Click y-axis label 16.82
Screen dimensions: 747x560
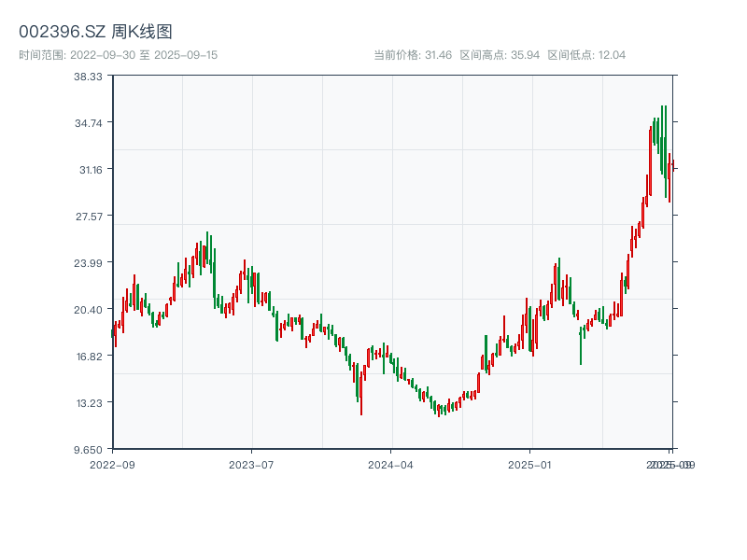(x=89, y=357)
